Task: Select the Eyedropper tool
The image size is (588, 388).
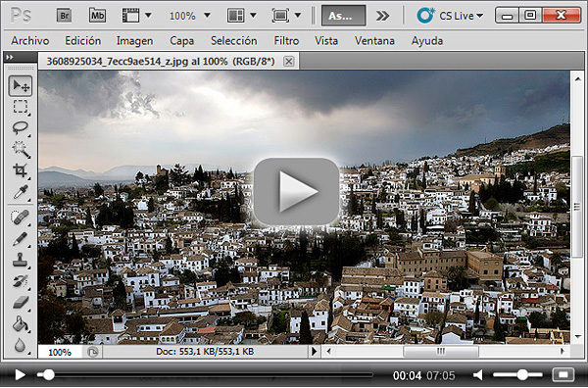Action: [21, 192]
